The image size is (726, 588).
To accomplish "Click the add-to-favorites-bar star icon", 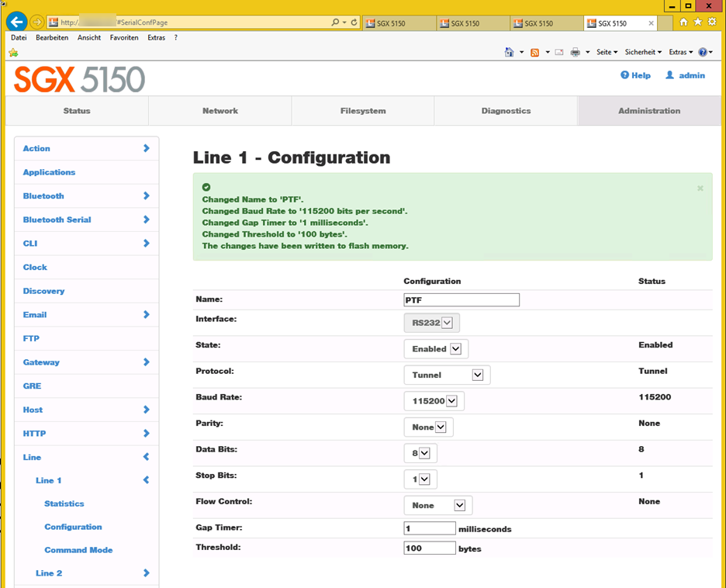I will (x=13, y=53).
